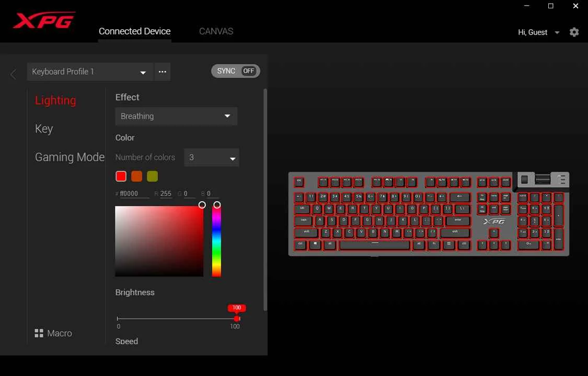Select the Lighting section
Viewport: 588px width, 376px height.
55,100
